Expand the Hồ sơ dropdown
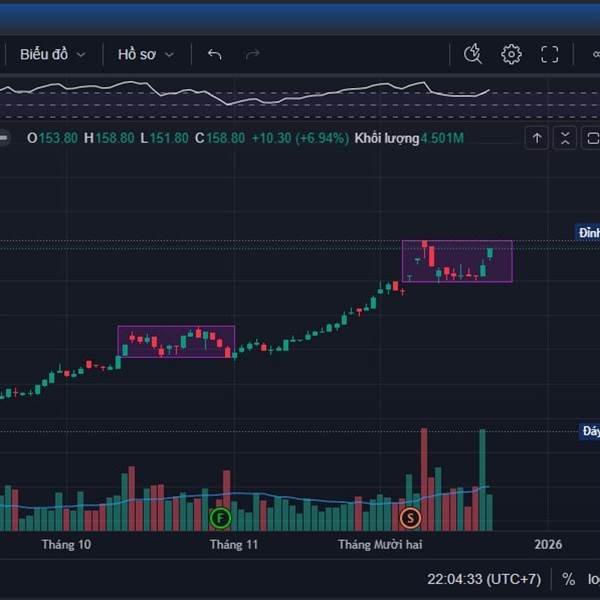This screenshot has width=600, height=600. pos(145,54)
